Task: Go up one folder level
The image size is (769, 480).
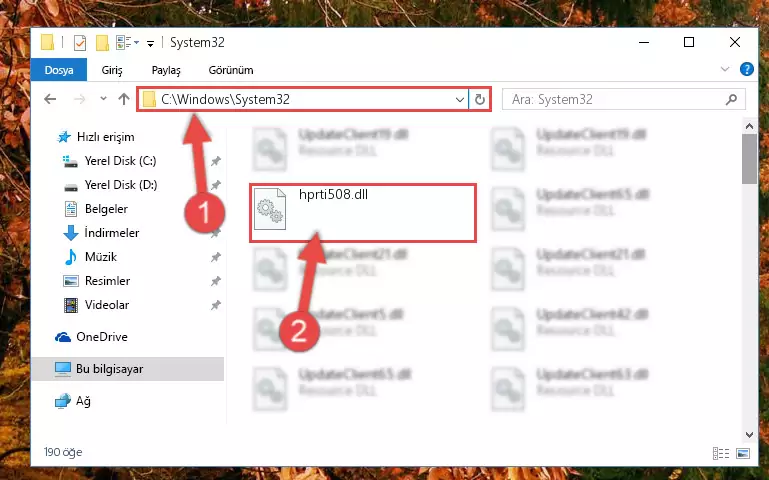Action: 124,99
